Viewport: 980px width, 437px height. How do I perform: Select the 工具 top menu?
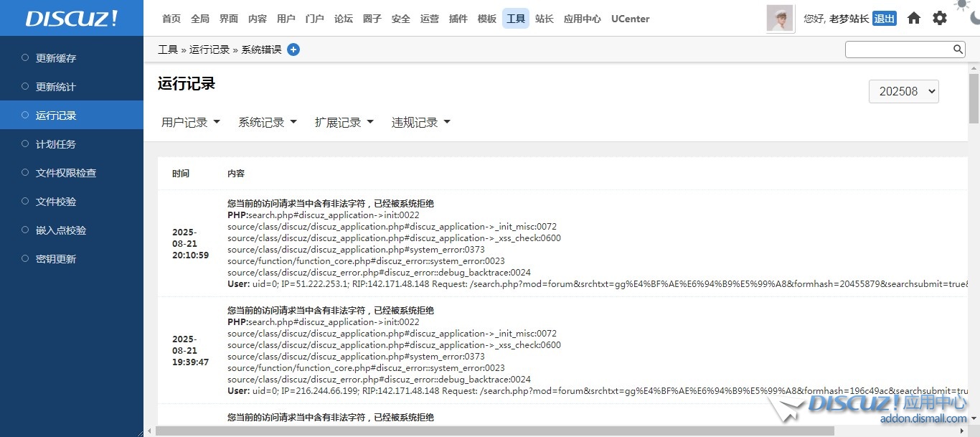516,19
